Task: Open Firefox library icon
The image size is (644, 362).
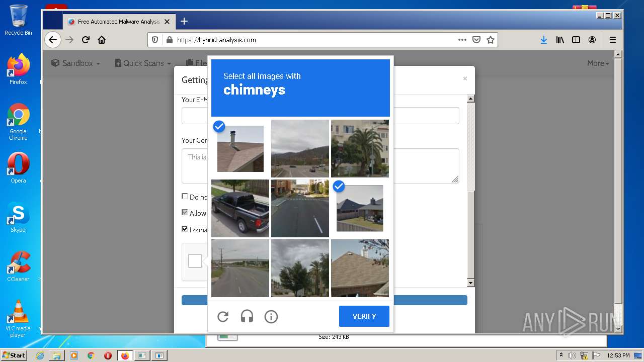Action: coord(560,40)
